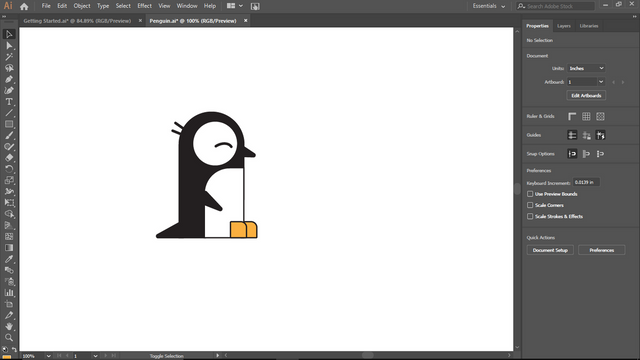Open the Effect menu

point(144,6)
